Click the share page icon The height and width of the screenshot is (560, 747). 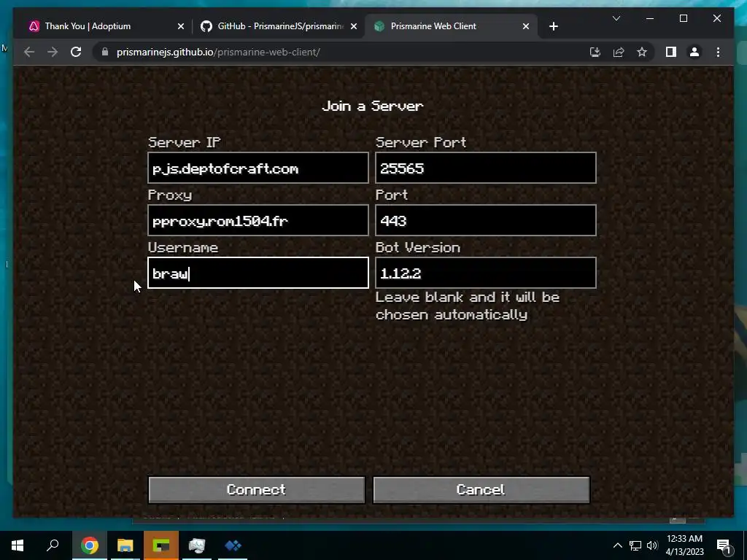click(x=619, y=52)
